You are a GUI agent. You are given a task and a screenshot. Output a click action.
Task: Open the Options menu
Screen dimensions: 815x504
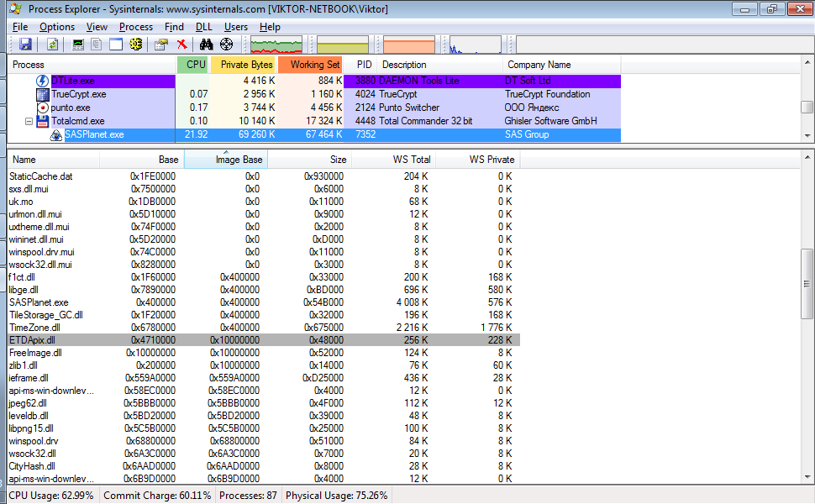(57, 27)
